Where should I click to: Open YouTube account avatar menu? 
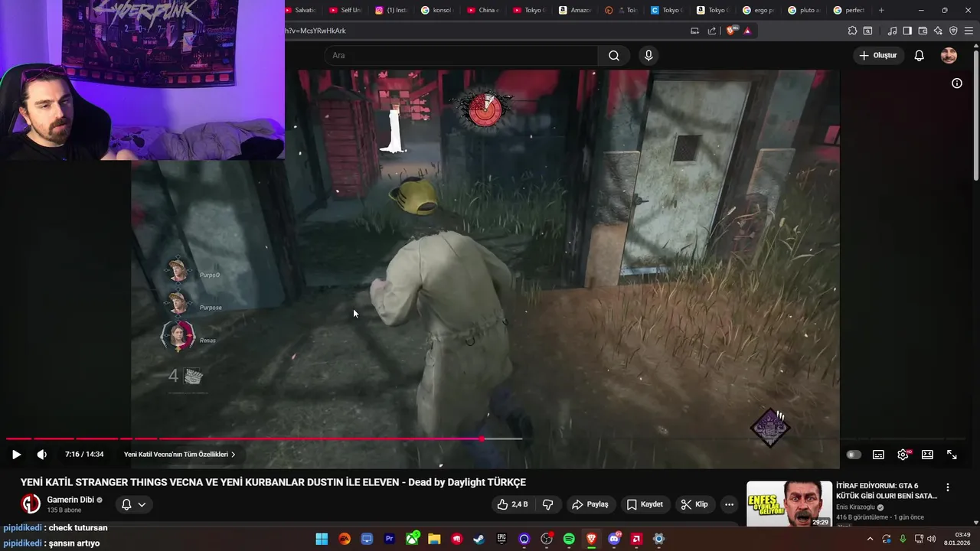point(949,55)
